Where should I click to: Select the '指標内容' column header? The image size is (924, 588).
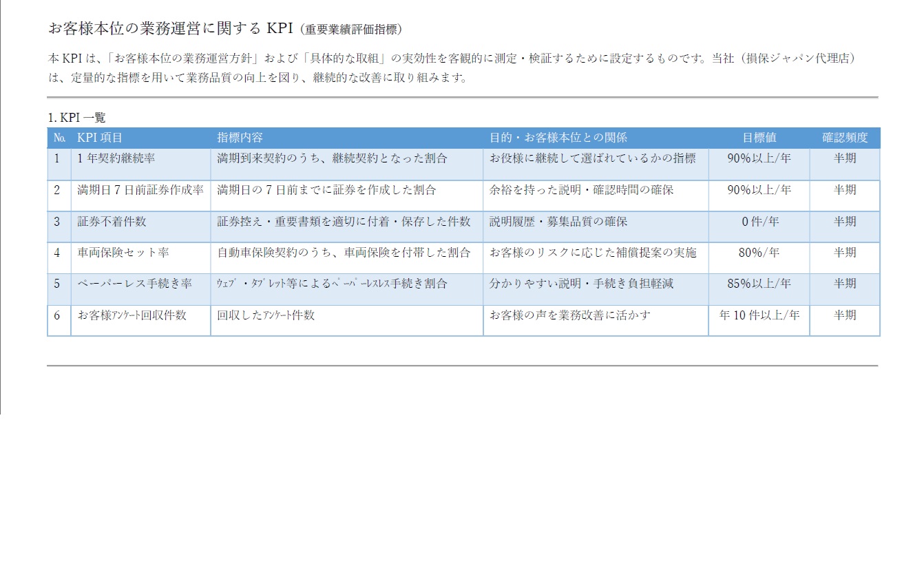click(x=240, y=138)
